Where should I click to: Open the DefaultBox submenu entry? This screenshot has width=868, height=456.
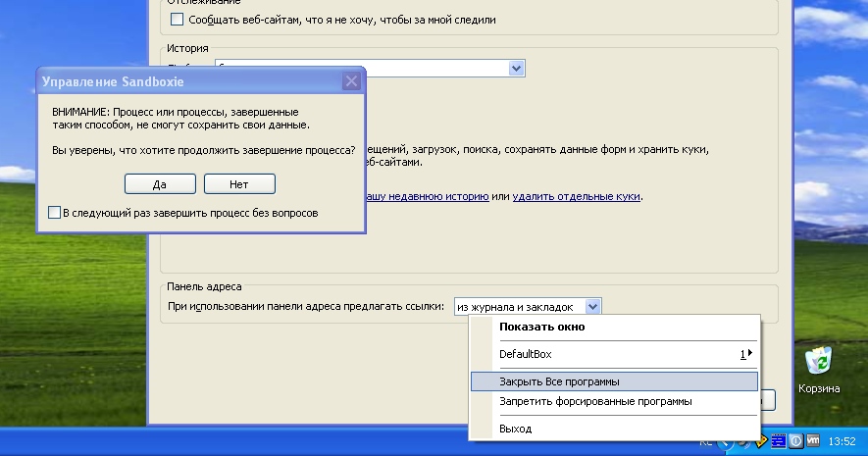click(614, 354)
